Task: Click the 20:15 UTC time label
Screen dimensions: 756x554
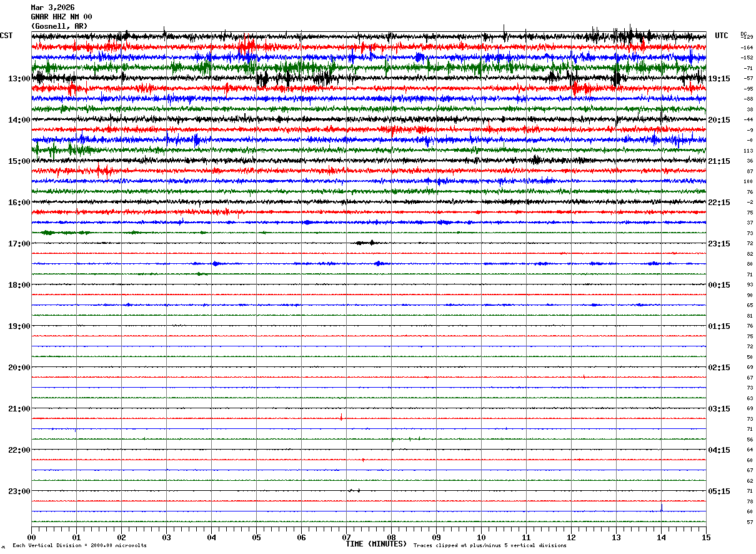Action: [719, 120]
